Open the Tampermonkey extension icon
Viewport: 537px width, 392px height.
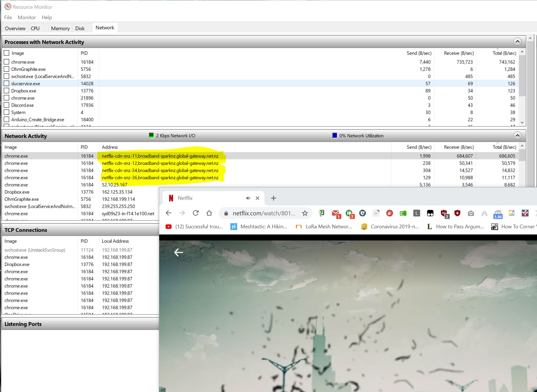pos(430,213)
